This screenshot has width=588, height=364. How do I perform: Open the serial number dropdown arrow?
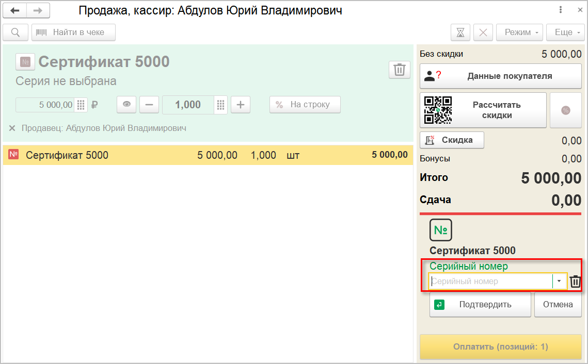coord(559,282)
